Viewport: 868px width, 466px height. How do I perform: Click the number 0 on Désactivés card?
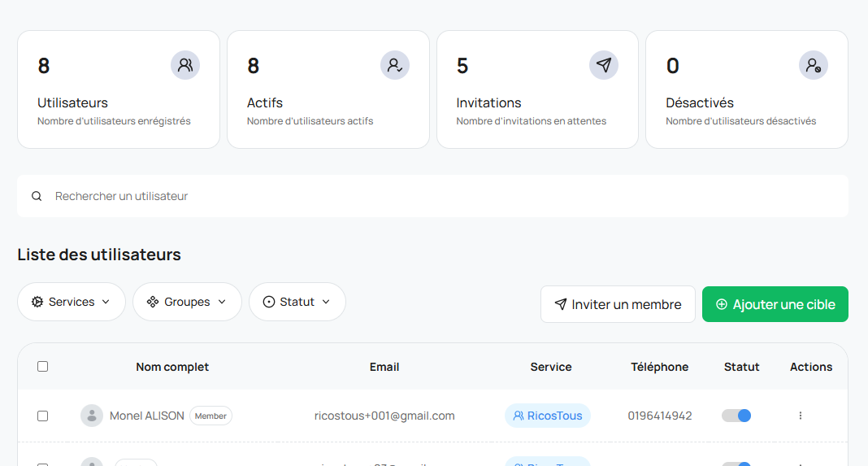[673, 66]
